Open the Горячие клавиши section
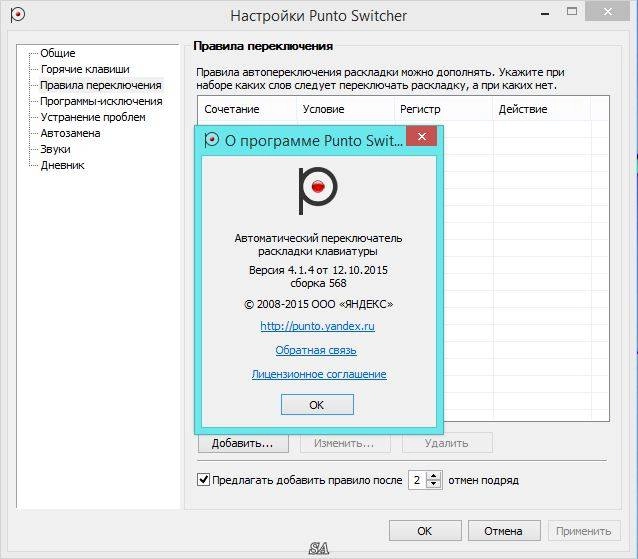The height and width of the screenshot is (559, 638). (x=85, y=69)
